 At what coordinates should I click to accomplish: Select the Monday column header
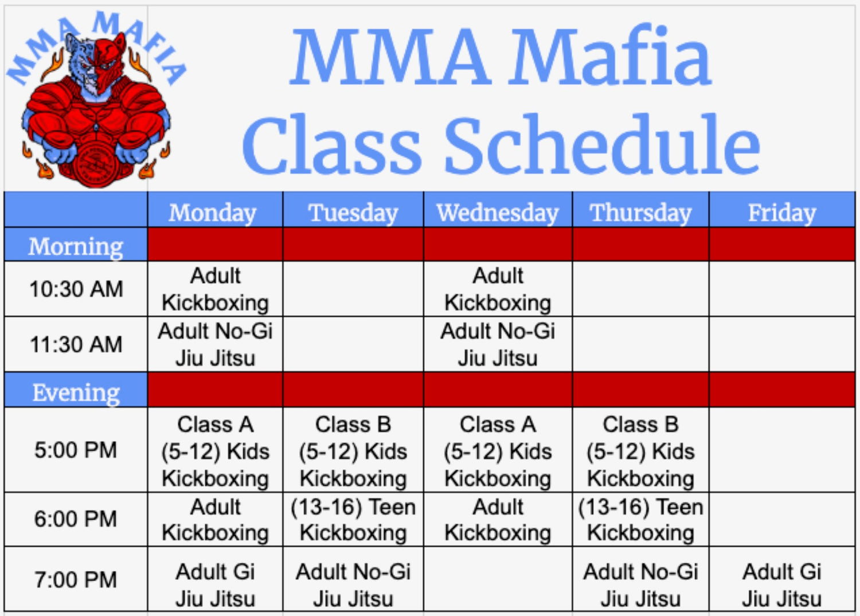213,213
